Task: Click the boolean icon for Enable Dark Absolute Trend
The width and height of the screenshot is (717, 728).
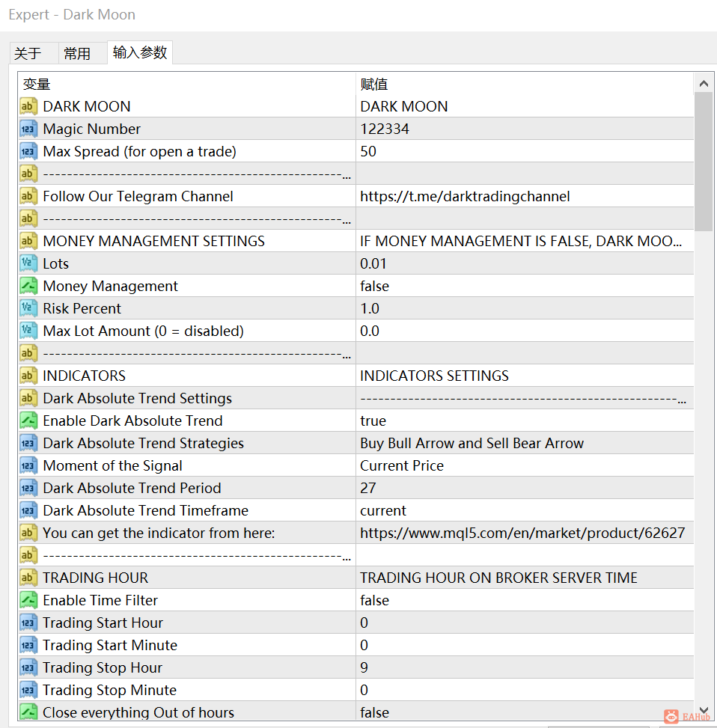Action: [x=28, y=420]
